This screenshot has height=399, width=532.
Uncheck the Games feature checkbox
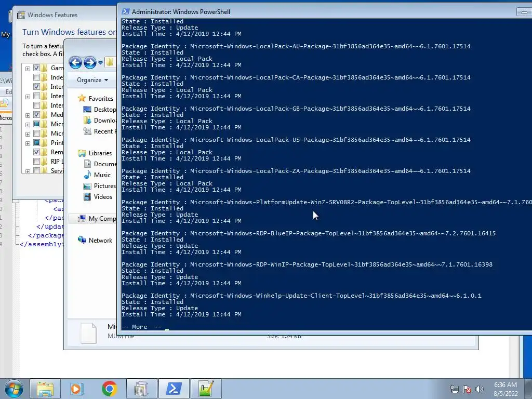click(x=37, y=68)
